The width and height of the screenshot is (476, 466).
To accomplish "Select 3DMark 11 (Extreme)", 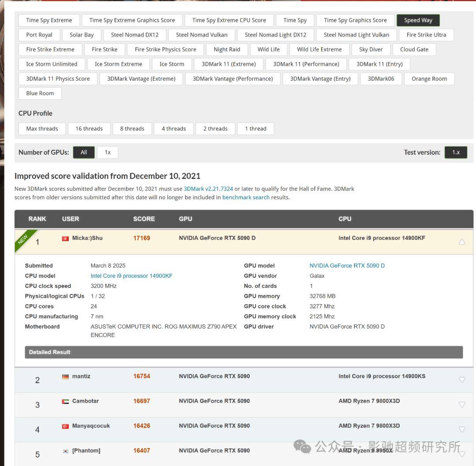I will point(229,64).
